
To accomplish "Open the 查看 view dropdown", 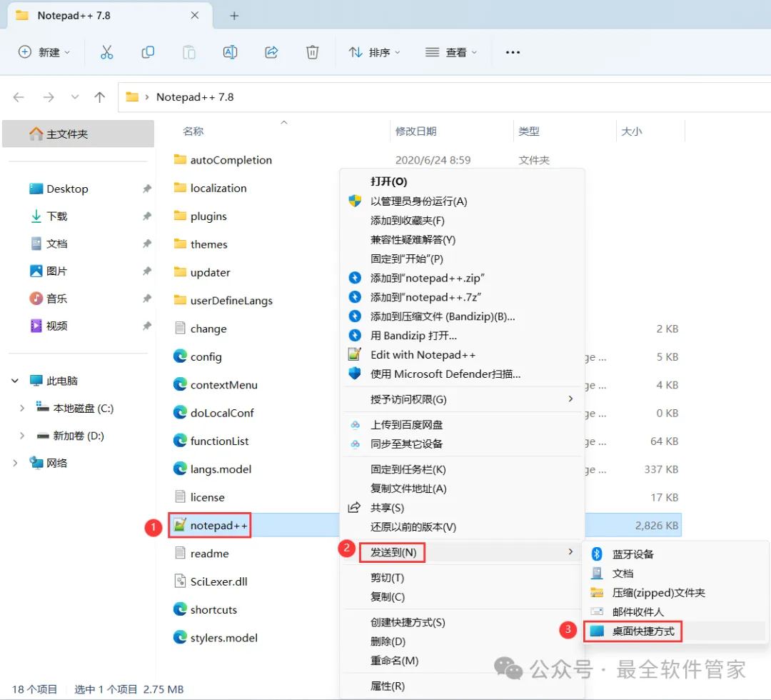I will pyautogui.click(x=451, y=52).
